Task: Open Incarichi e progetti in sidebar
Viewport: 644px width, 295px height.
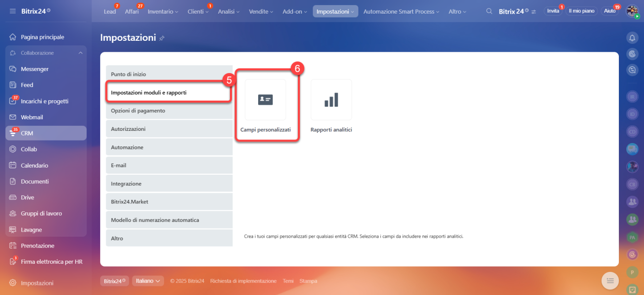Action: [x=46, y=101]
